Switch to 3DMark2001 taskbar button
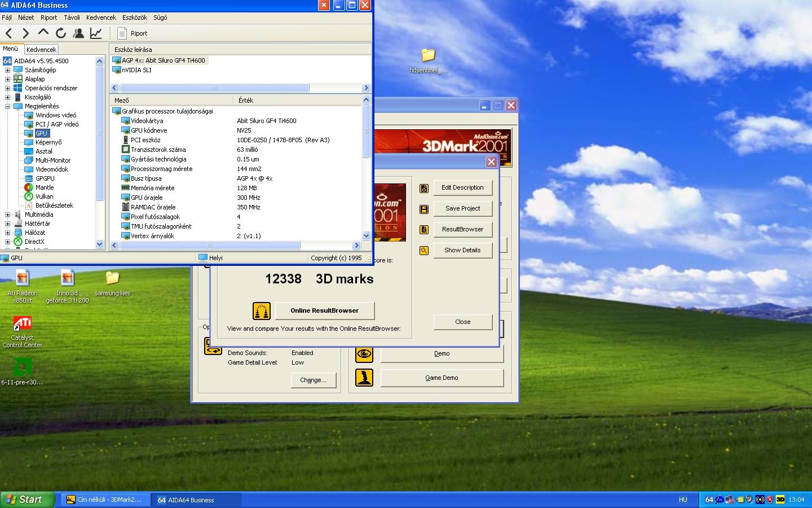The height and width of the screenshot is (508, 812). click(x=105, y=500)
